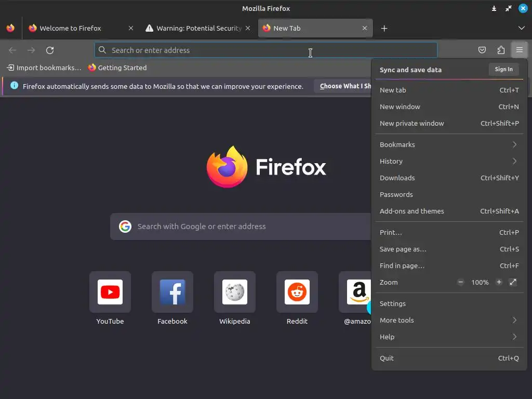Open Save to Pocket icon
The height and width of the screenshot is (399, 532).
pyautogui.click(x=482, y=50)
